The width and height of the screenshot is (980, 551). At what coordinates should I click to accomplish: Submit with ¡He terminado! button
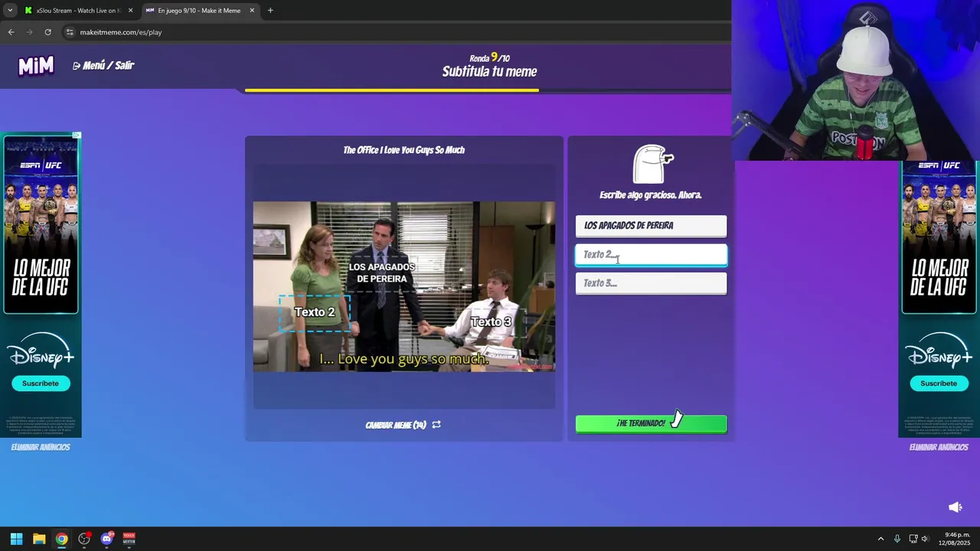point(651,423)
